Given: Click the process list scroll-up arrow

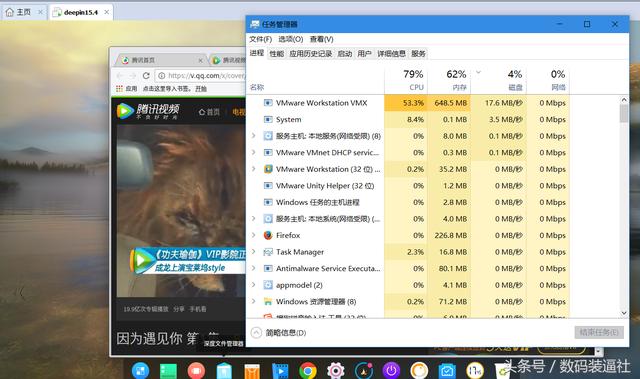Looking at the screenshot, I should (624, 100).
